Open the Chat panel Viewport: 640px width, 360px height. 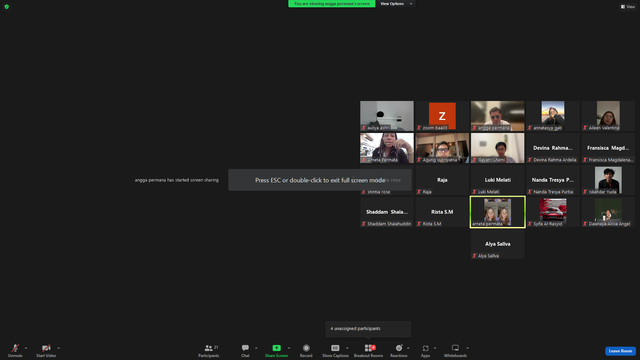pyautogui.click(x=245, y=350)
